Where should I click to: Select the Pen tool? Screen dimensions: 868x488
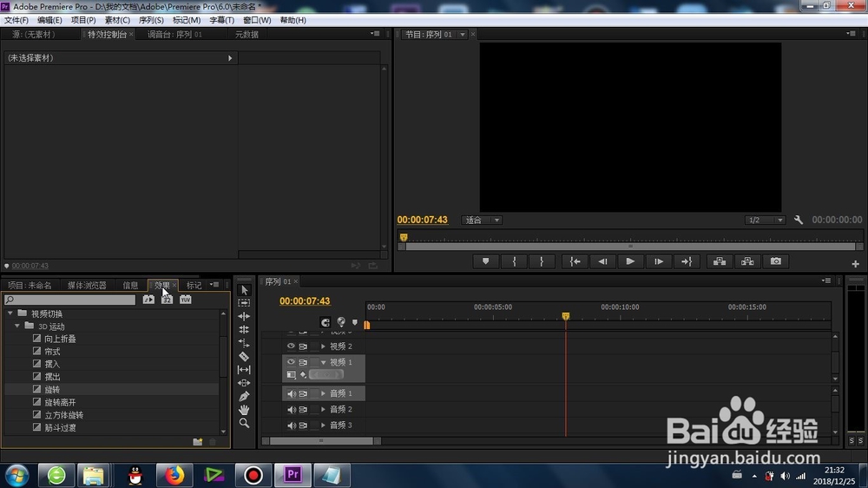[x=244, y=396]
